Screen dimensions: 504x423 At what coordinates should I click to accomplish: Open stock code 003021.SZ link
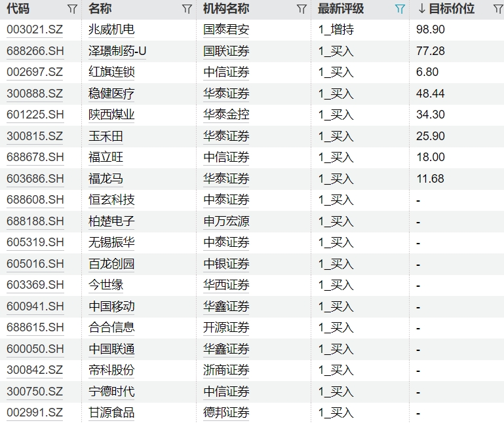click(x=35, y=30)
